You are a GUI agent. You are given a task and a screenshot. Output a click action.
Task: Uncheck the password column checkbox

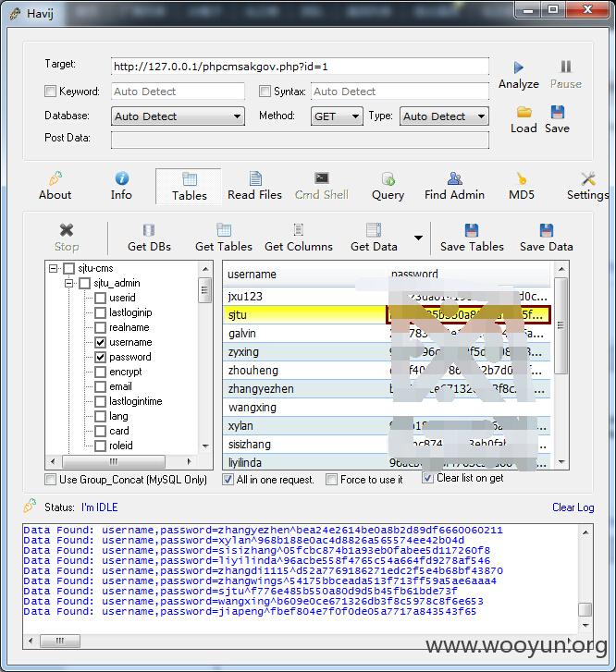[101, 357]
